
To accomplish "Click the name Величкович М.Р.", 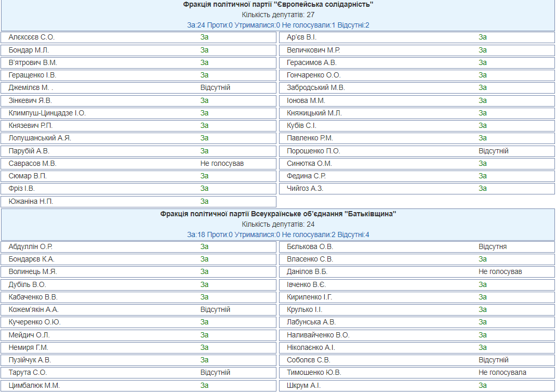I will tap(313, 50).
